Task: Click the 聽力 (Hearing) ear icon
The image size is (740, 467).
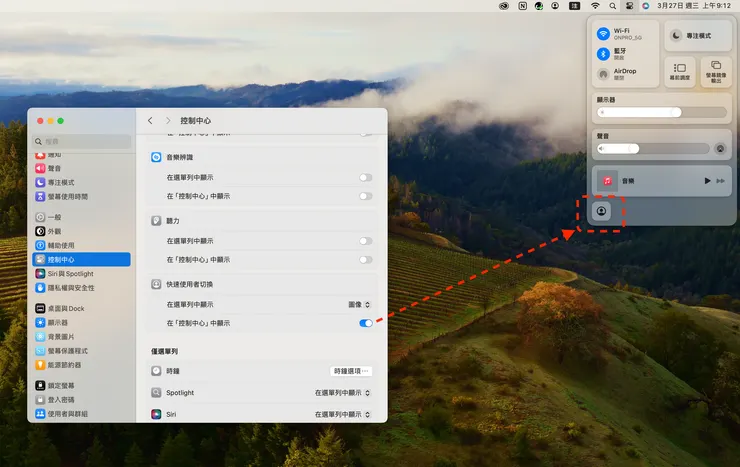Action: click(x=156, y=221)
